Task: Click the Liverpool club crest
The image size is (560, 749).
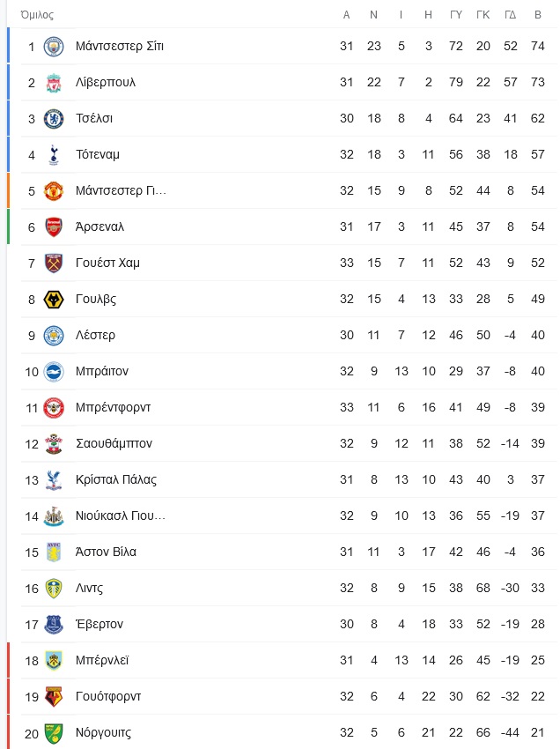Action: pos(54,83)
